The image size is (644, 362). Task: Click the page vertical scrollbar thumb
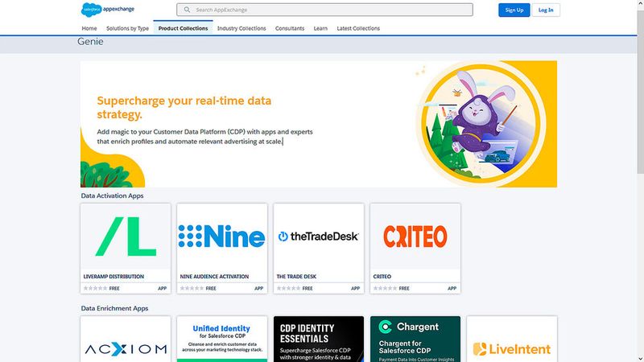tap(640, 90)
